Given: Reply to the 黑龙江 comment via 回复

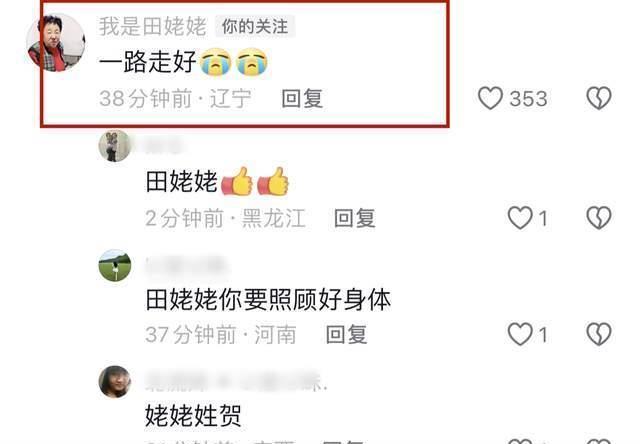Looking at the screenshot, I should (354, 218).
